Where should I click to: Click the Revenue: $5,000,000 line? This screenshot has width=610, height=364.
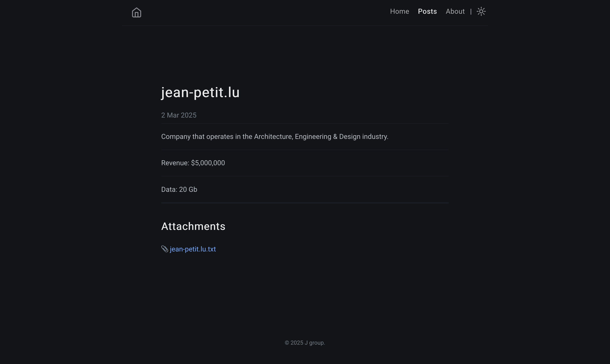(193, 163)
